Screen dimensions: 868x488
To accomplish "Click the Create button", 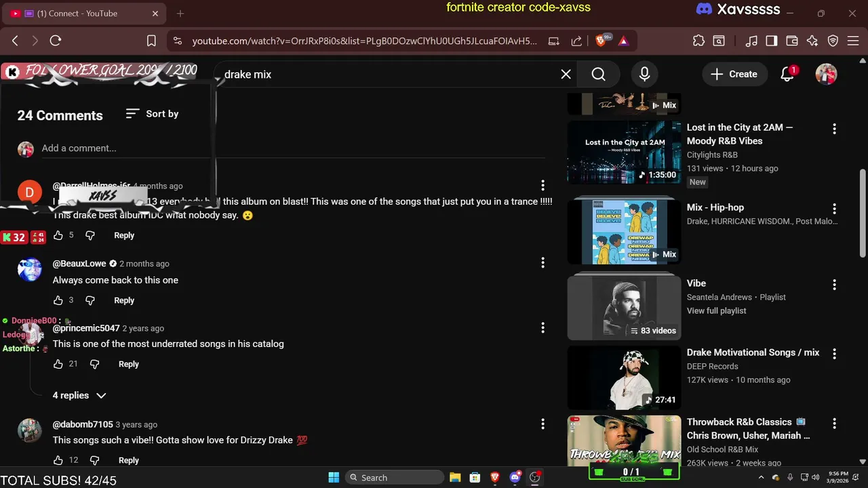I will click(734, 74).
